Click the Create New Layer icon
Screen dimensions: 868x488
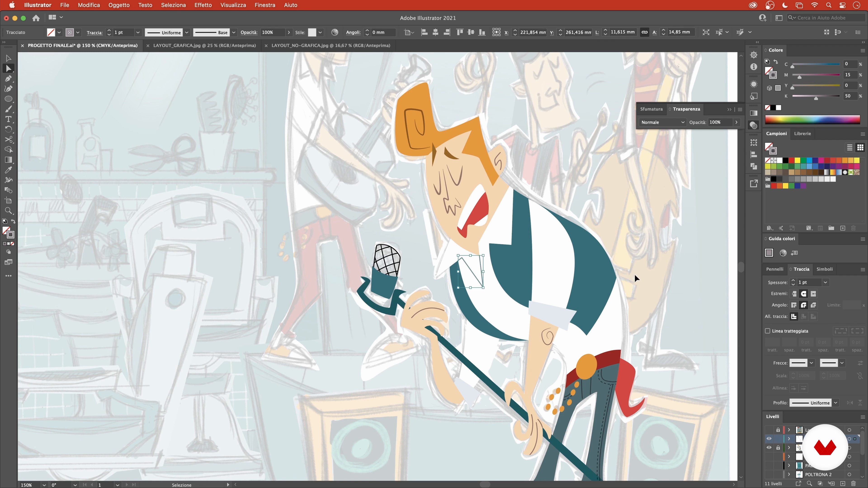[x=843, y=484]
